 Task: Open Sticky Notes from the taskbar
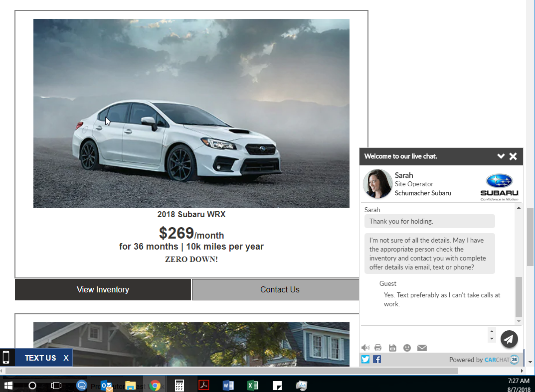[277, 386]
